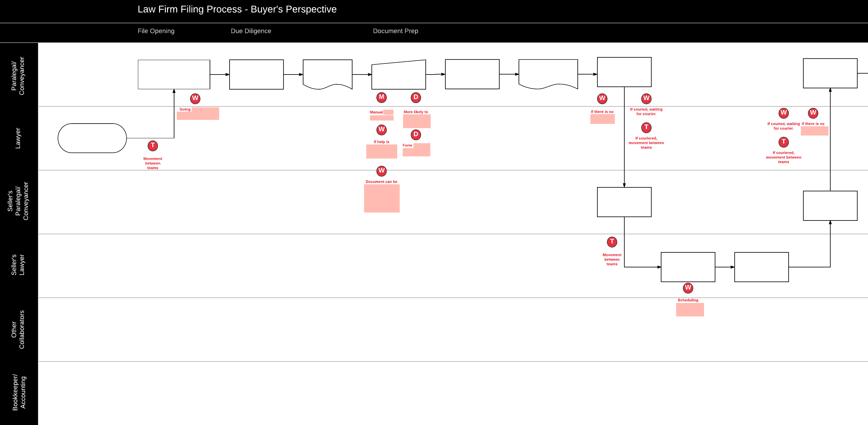Select the rightmost process box in Seller's Paralegal lane
This screenshot has width=868, height=425.
tap(830, 205)
